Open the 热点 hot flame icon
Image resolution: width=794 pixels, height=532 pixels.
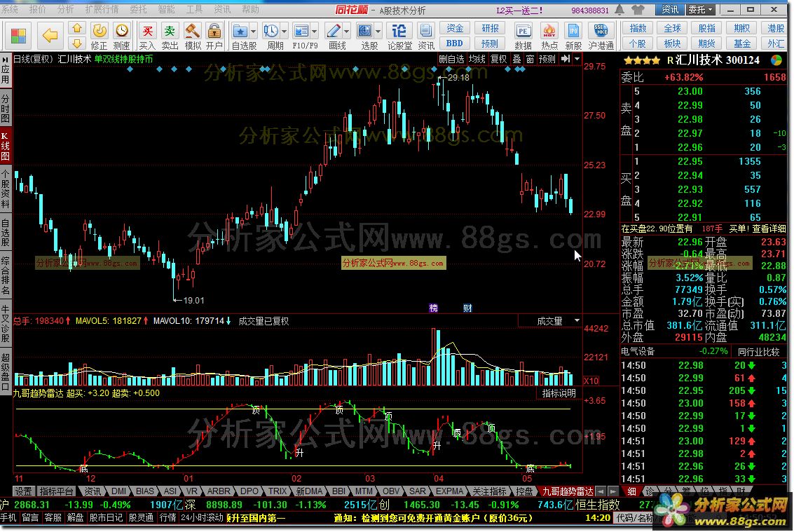tap(549, 32)
